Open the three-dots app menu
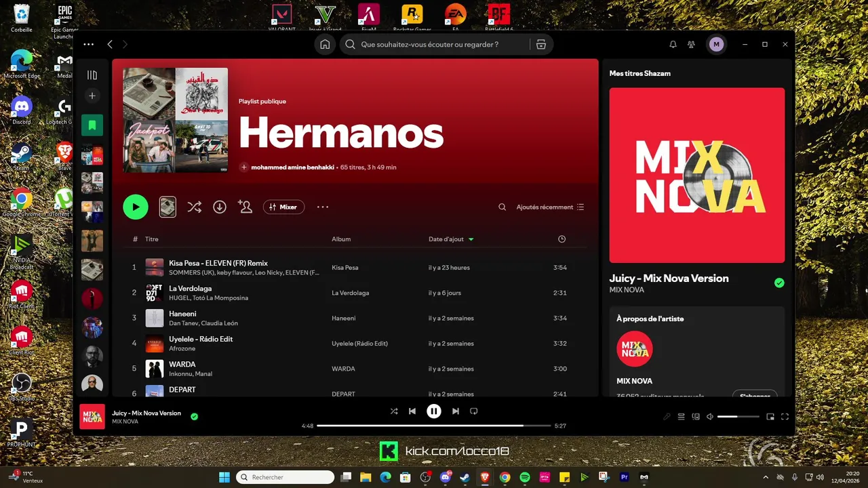 point(89,44)
